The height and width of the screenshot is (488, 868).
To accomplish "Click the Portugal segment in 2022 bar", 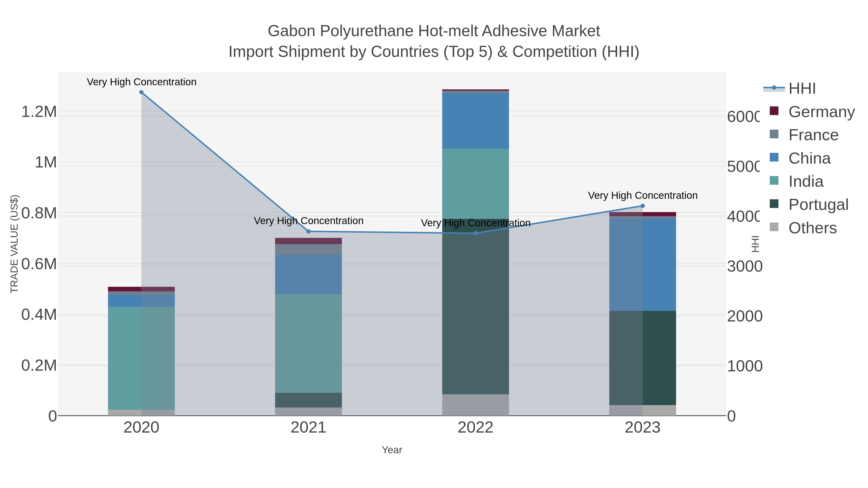I will [x=475, y=307].
